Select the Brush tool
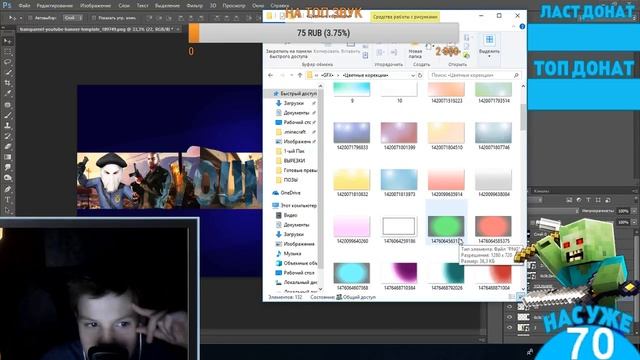Screen dimensions: 640x360 point(7,115)
